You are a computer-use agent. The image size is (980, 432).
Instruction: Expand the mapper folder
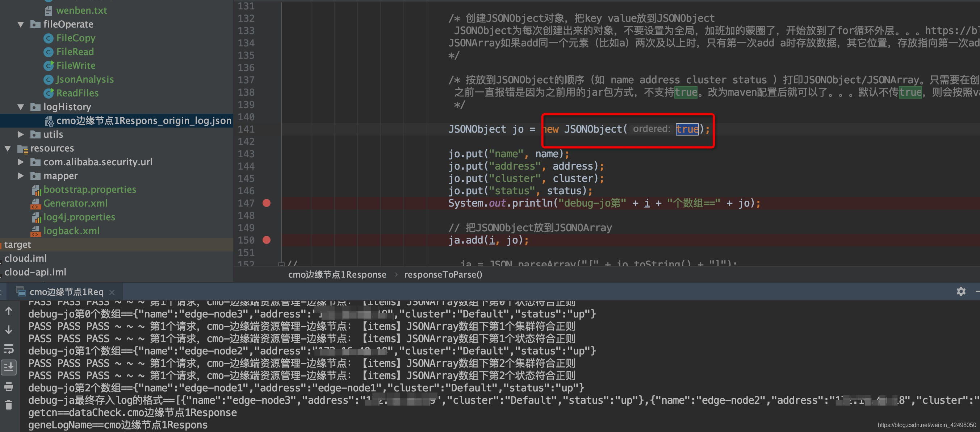[21, 176]
